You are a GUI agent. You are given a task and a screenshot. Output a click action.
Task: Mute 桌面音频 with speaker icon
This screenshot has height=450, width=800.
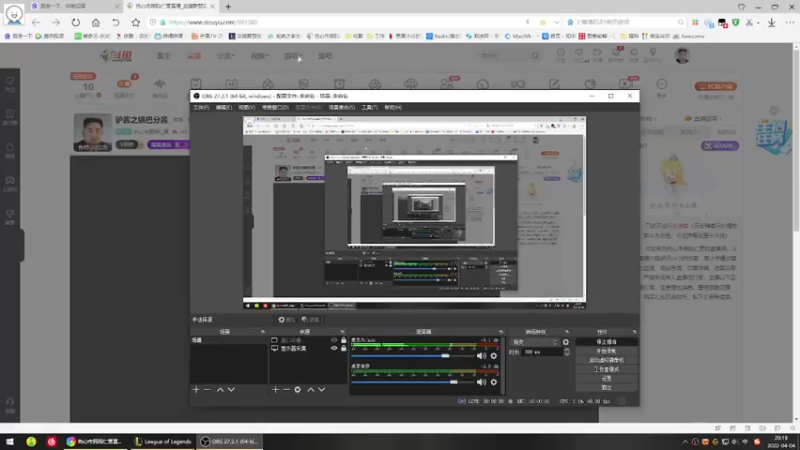481,382
